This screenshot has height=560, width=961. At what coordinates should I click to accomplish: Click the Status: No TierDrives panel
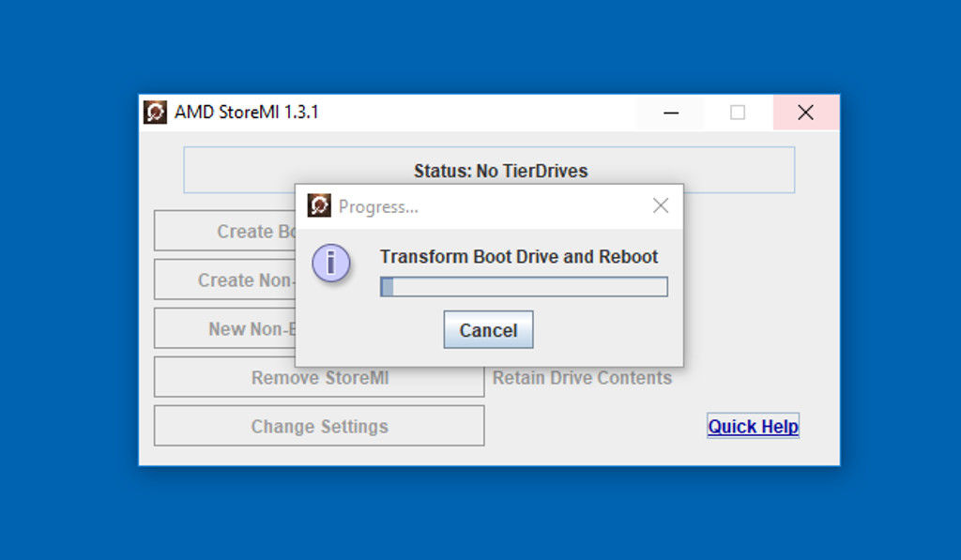click(x=489, y=171)
